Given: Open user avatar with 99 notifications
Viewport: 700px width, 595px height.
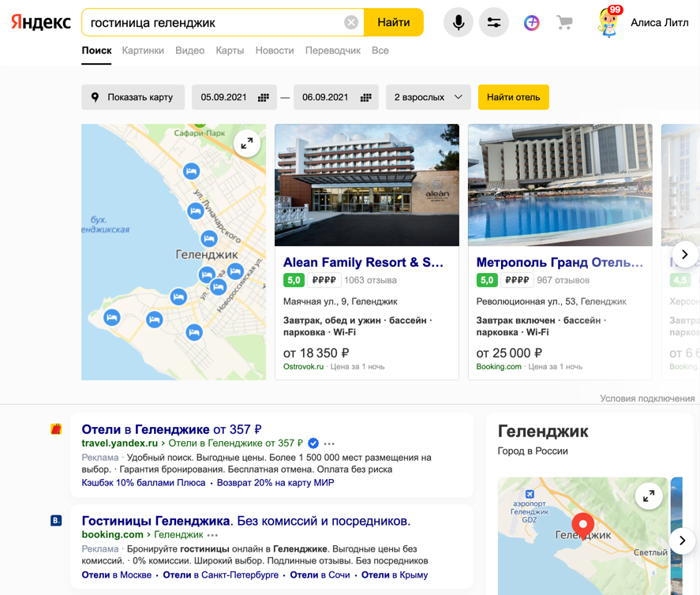Looking at the screenshot, I should (608, 22).
